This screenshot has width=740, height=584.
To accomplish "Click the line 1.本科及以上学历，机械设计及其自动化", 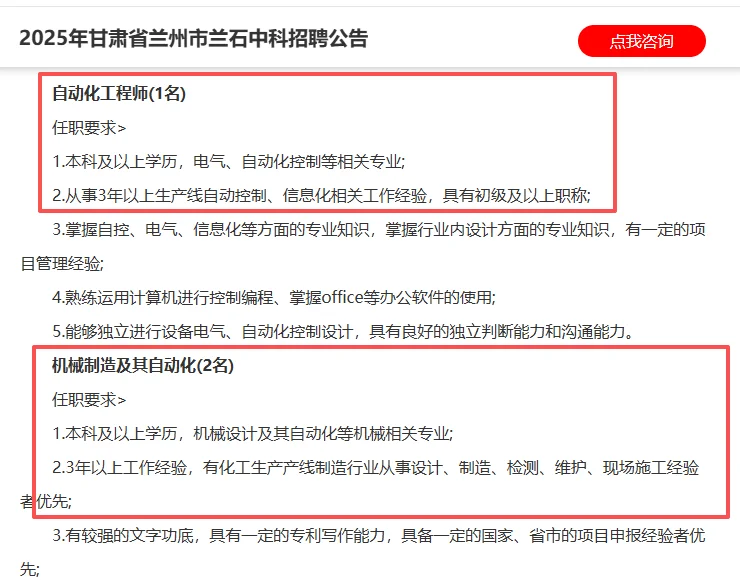I will (x=253, y=433).
